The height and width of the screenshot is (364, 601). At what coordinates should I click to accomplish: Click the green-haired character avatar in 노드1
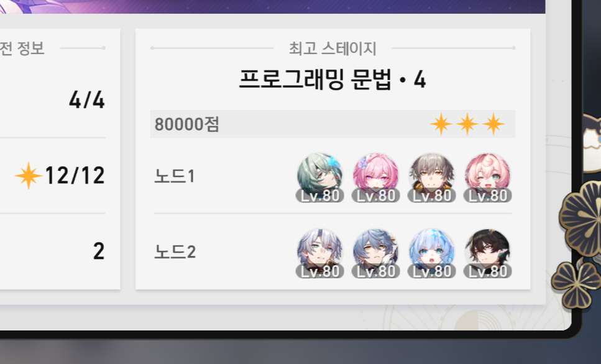(x=319, y=178)
